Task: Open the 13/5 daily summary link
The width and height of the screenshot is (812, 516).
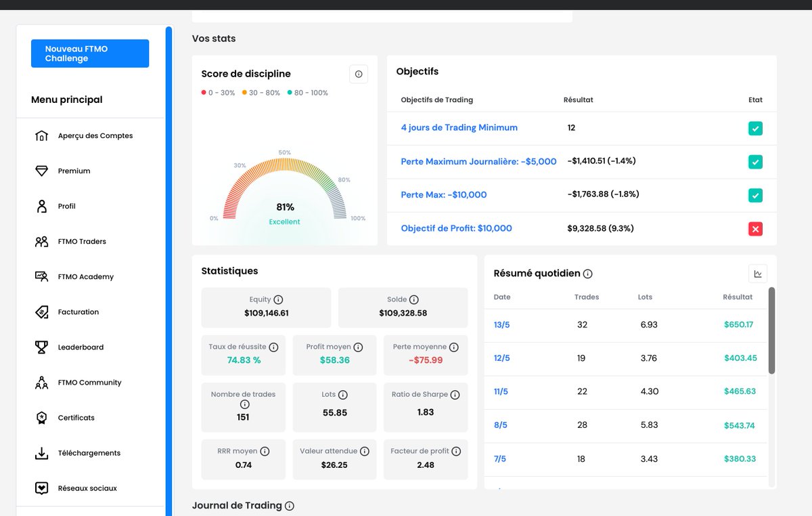Action: click(x=501, y=325)
